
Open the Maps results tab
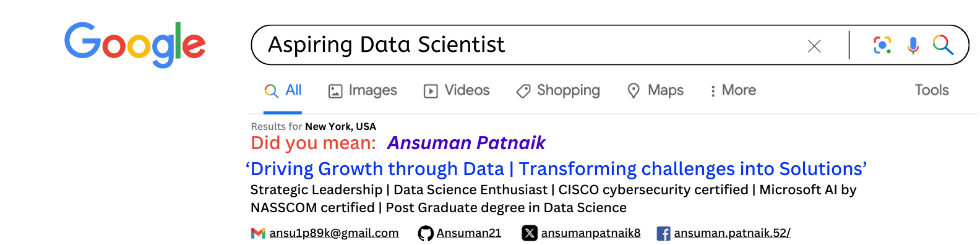point(655,90)
